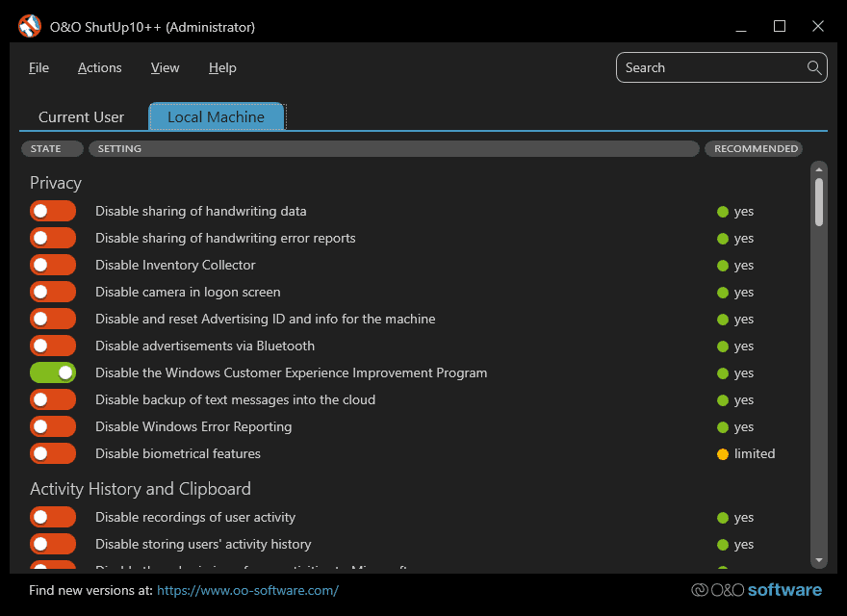Switch to the Current User tab
The width and height of the screenshot is (847, 616).
(x=82, y=117)
